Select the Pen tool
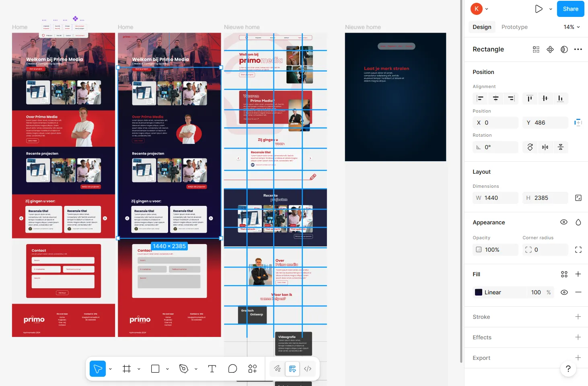 184,369
